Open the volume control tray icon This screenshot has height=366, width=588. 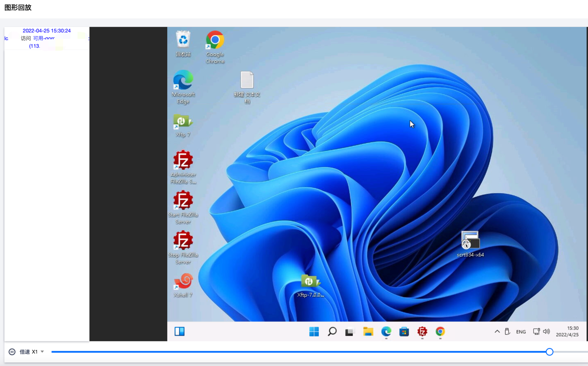pyautogui.click(x=547, y=332)
